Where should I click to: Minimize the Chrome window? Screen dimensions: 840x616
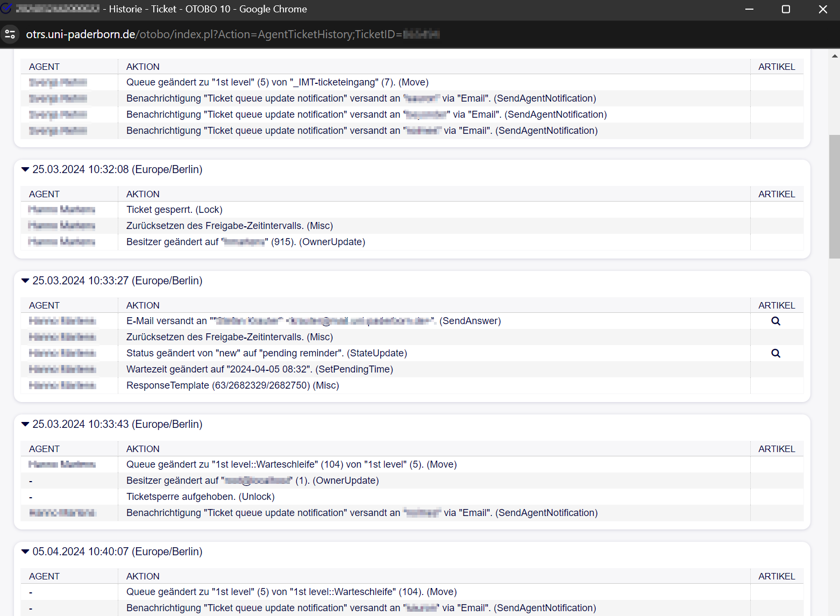749,9
